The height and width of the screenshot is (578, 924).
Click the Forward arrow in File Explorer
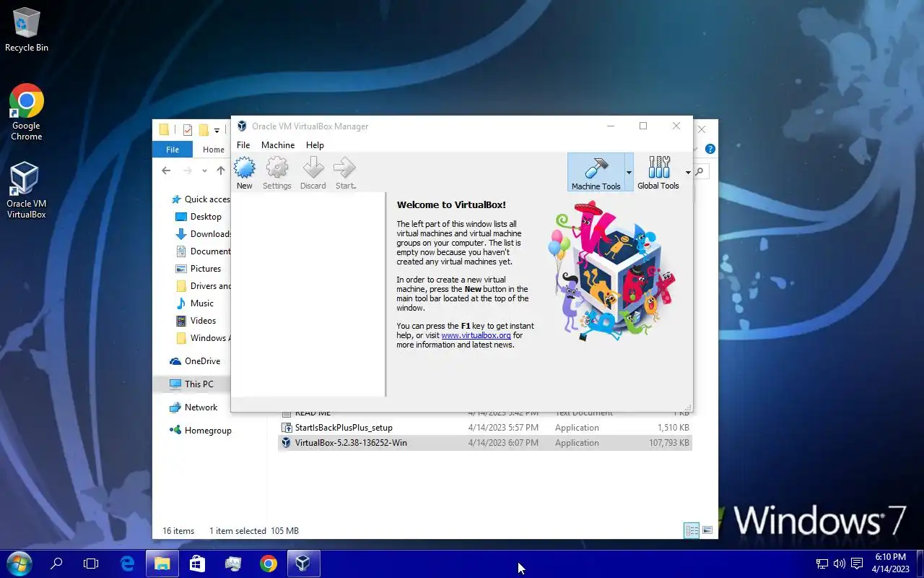pyautogui.click(x=188, y=171)
